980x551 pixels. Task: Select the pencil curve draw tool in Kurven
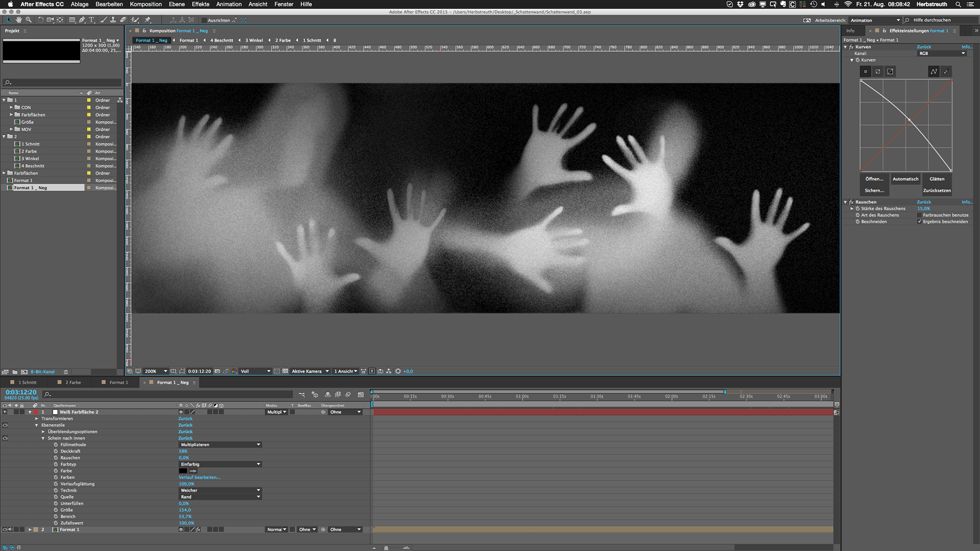pos(946,71)
